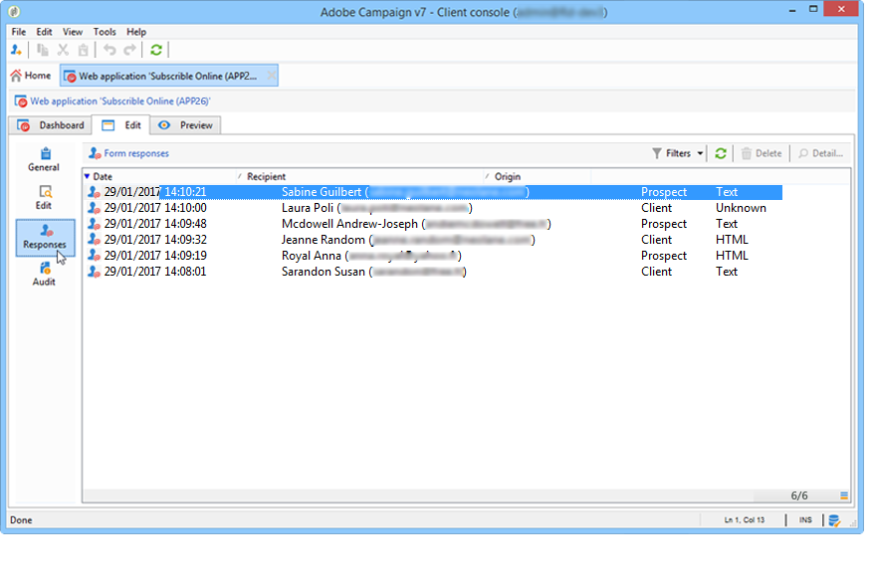The image size is (874, 588).
Task: Click the green refresh icon in main toolbar
Action: point(156,50)
